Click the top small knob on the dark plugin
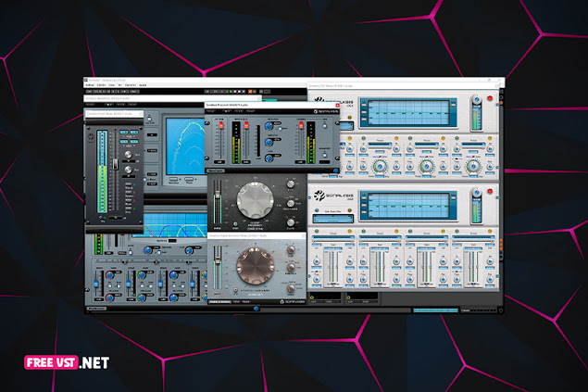 (x=291, y=184)
